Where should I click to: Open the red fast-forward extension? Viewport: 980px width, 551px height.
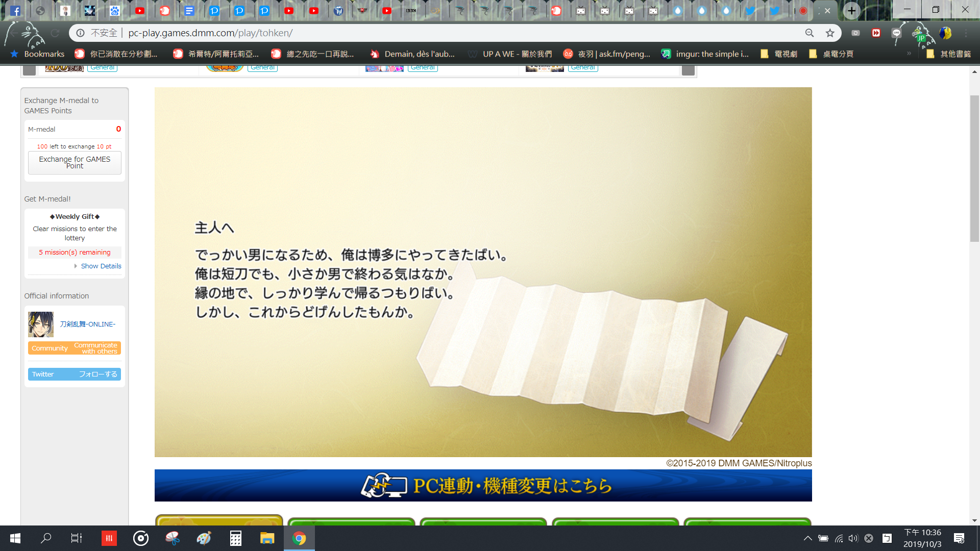pyautogui.click(x=876, y=33)
